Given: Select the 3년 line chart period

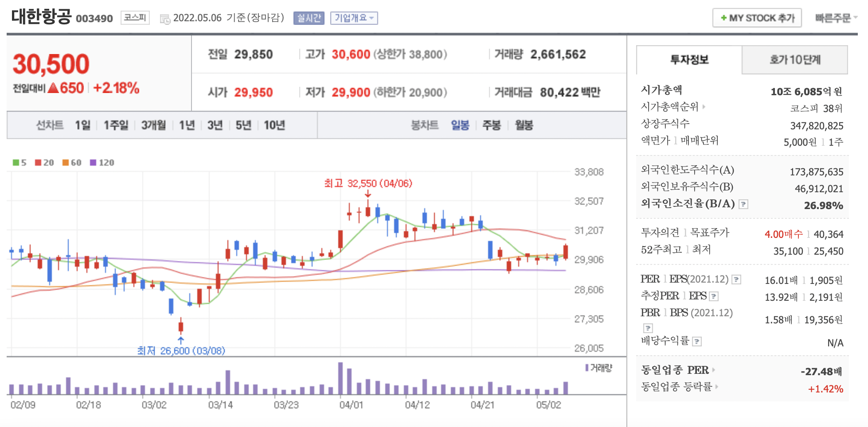Looking at the screenshot, I should [x=215, y=125].
